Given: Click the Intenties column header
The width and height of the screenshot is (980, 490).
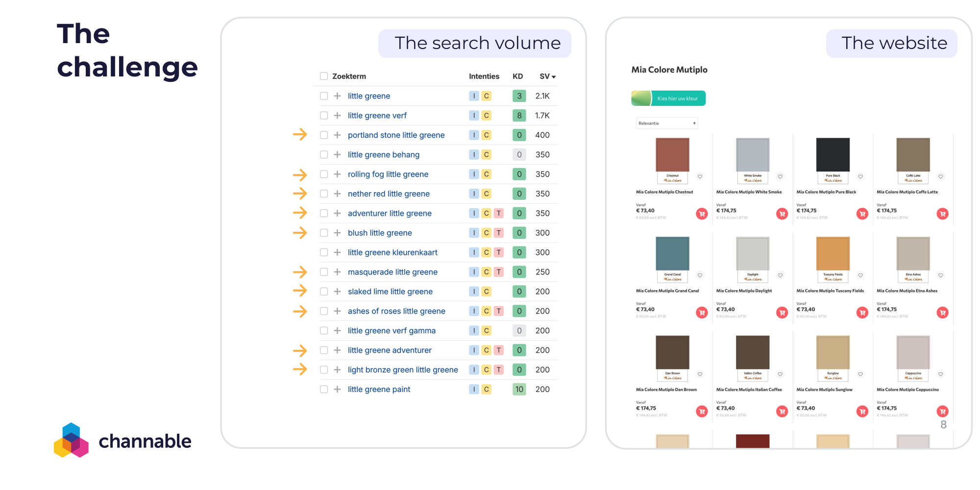Looking at the screenshot, I should (484, 76).
